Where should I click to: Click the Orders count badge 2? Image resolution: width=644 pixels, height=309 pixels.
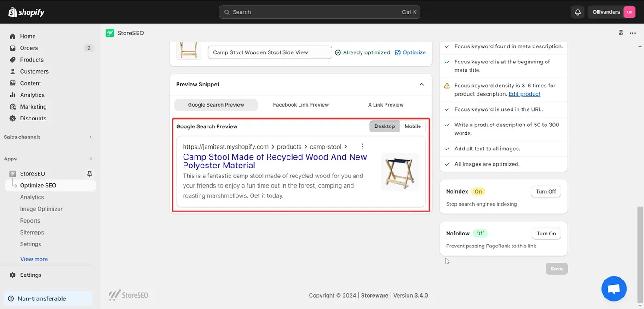pyautogui.click(x=89, y=48)
